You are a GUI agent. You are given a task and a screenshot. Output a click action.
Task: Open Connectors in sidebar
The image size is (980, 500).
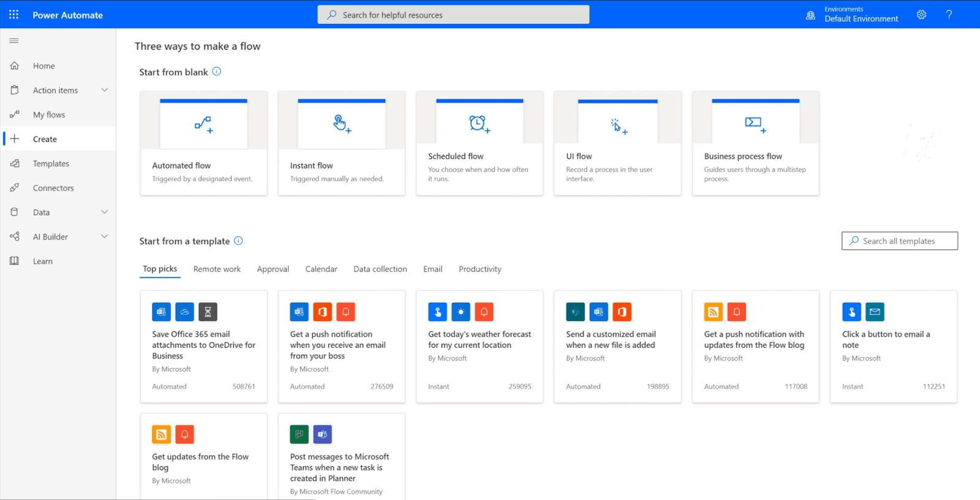(x=53, y=188)
